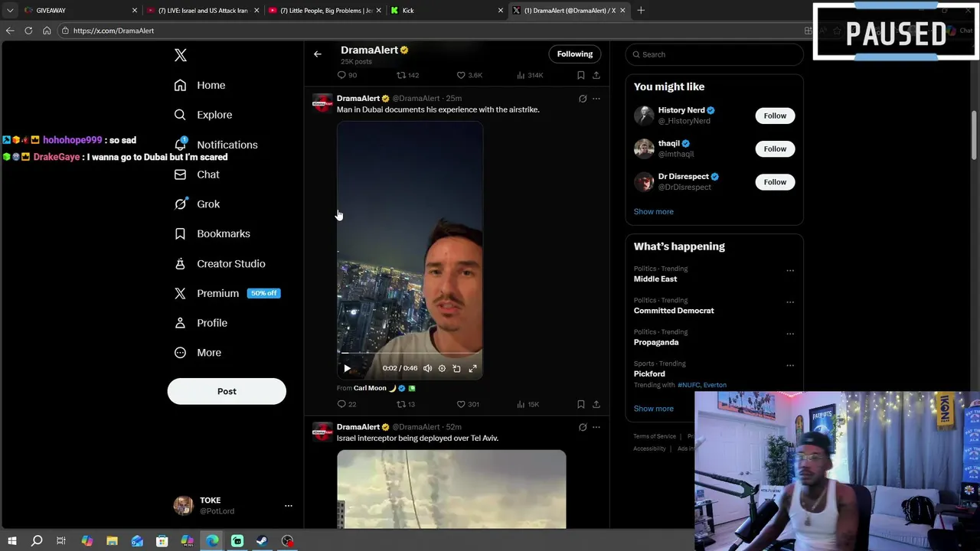This screenshot has width=980, height=551.
Task: Open more options on Dubai airstrike post
Action: [596, 99]
